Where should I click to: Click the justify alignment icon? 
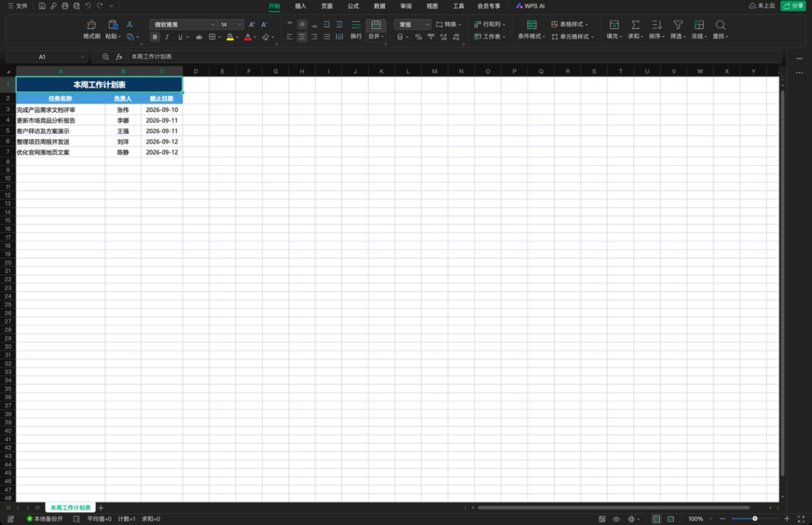click(x=327, y=37)
